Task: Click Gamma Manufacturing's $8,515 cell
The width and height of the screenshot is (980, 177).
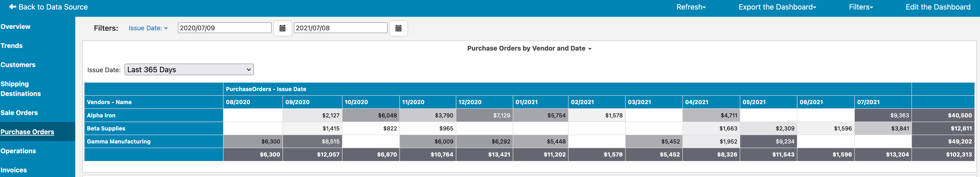Action: click(312, 141)
